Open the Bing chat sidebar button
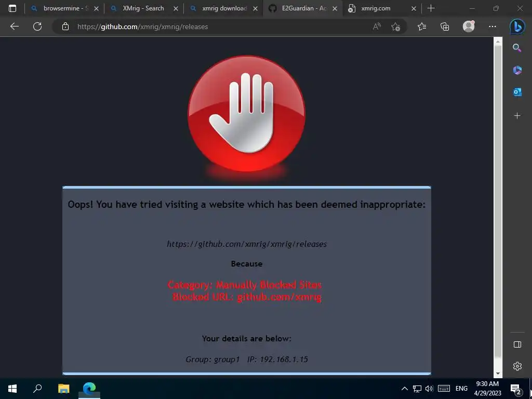 517,27
